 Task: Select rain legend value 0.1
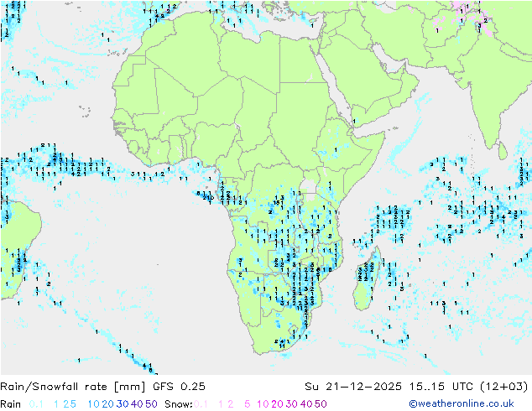coord(36,404)
